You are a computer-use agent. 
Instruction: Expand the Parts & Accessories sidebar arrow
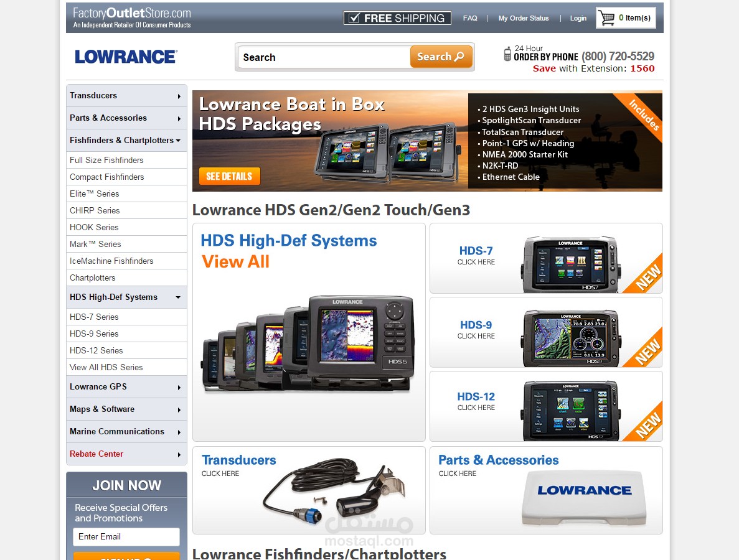[179, 119]
